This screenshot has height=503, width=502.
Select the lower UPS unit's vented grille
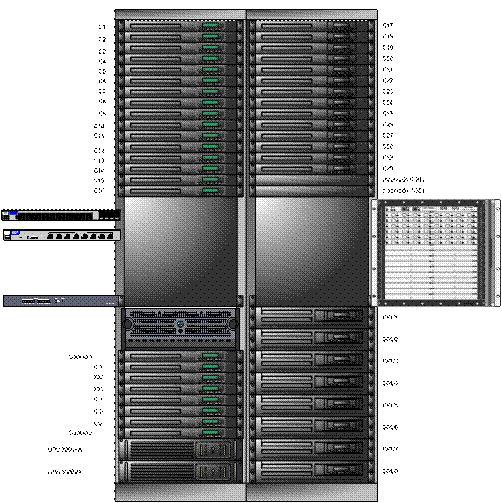point(161,472)
